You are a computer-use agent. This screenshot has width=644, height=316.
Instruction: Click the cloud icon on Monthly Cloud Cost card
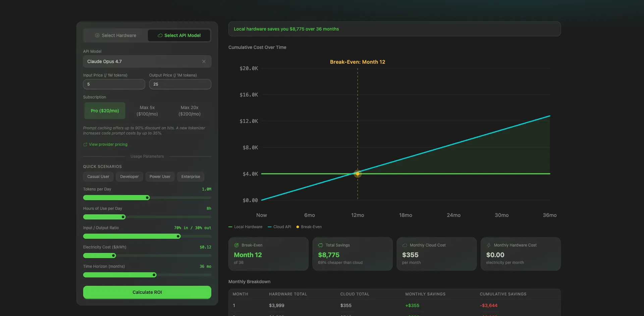click(x=405, y=245)
